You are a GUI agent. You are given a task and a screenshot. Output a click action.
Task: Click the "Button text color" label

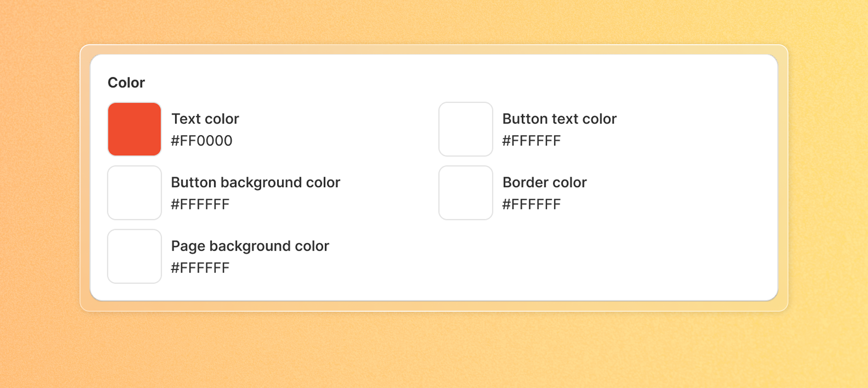coord(559,119)
